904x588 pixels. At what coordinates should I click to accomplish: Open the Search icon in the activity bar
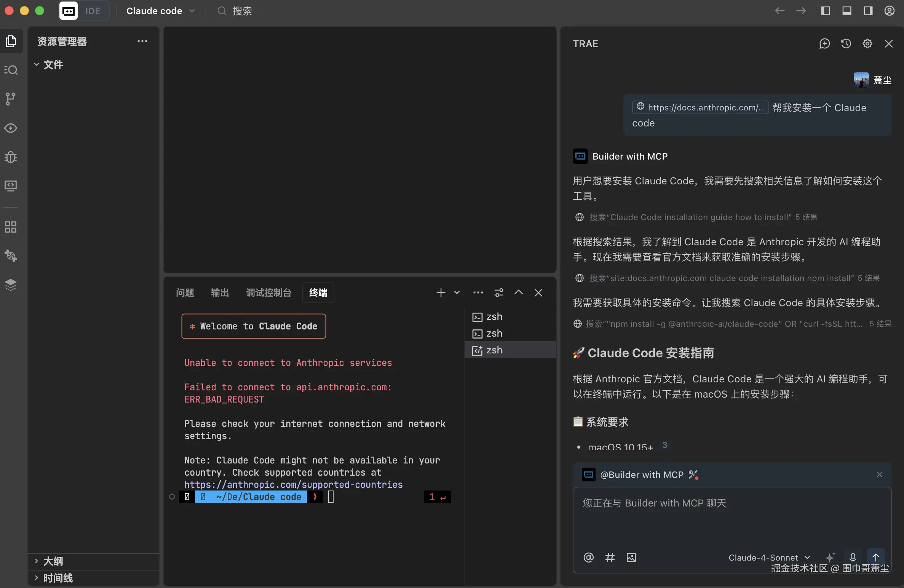tap(11, 70)
